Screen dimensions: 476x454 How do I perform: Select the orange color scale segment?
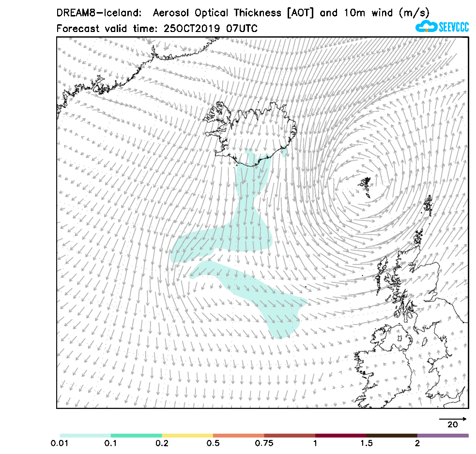tap(238, 436)
